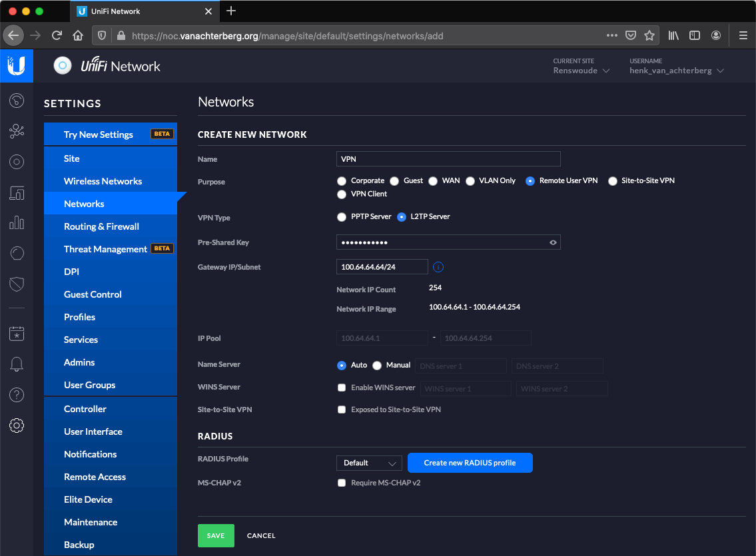Enable the WINS server checkbox

[342, 388]
